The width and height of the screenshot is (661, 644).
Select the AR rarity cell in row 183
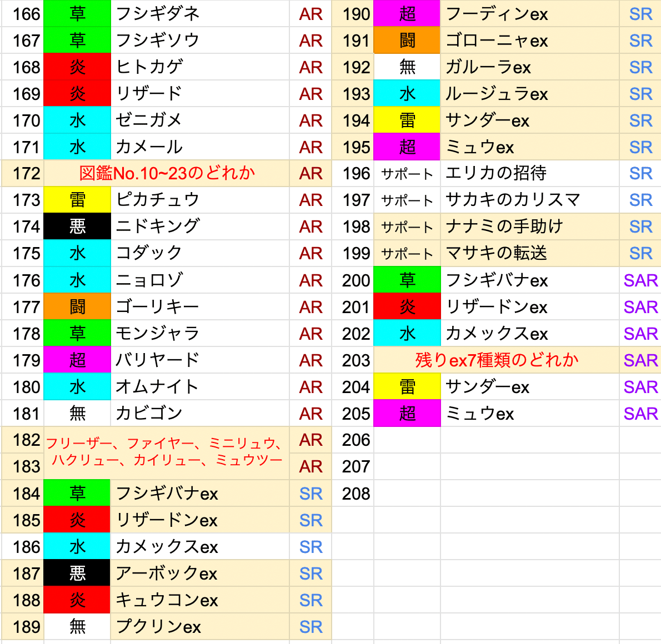311,466
